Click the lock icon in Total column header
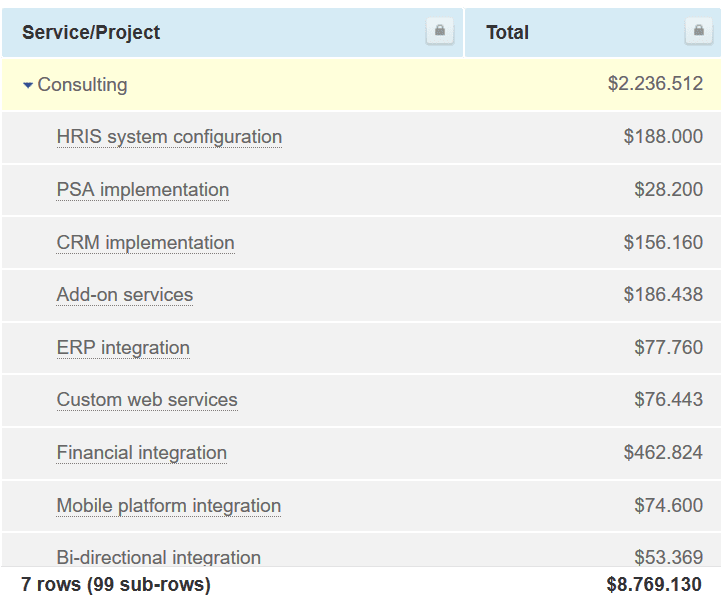Screen dimensions: 726x597 [x=698, y=31]
